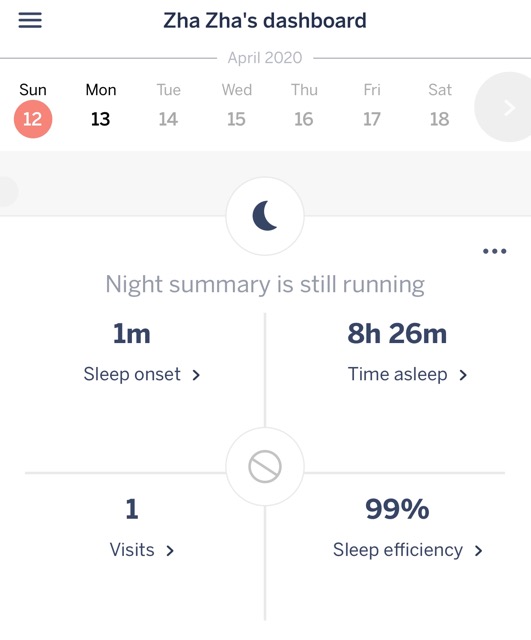Screen dimensions: 531x640
Task: Open Time asleep details
Action: click(398, 374)
